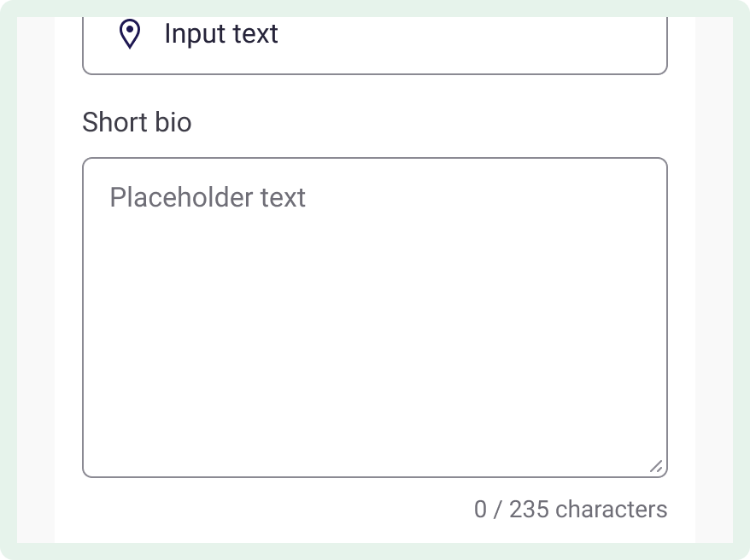750x560 pixels.
Task: Click the word 'Placeholder' in the bio box
Action: [x=181, y=197]
